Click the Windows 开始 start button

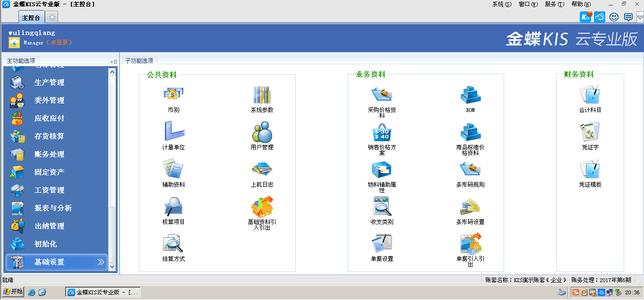[x=13, y=292]
